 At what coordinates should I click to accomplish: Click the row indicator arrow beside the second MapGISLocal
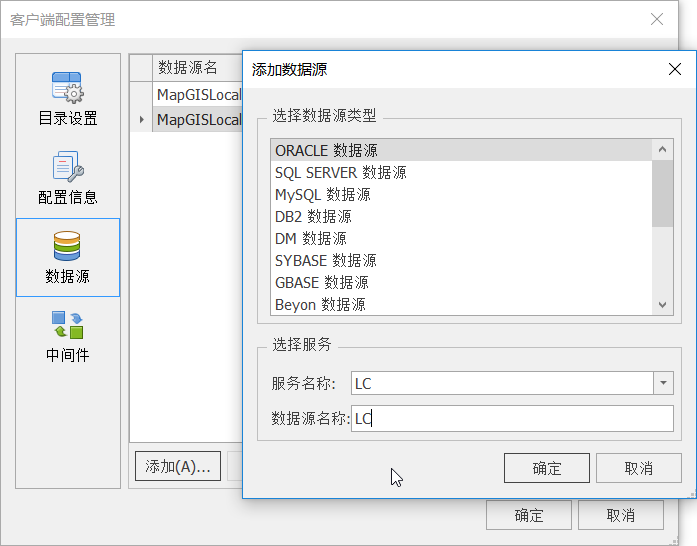click(x=141, y=120)
